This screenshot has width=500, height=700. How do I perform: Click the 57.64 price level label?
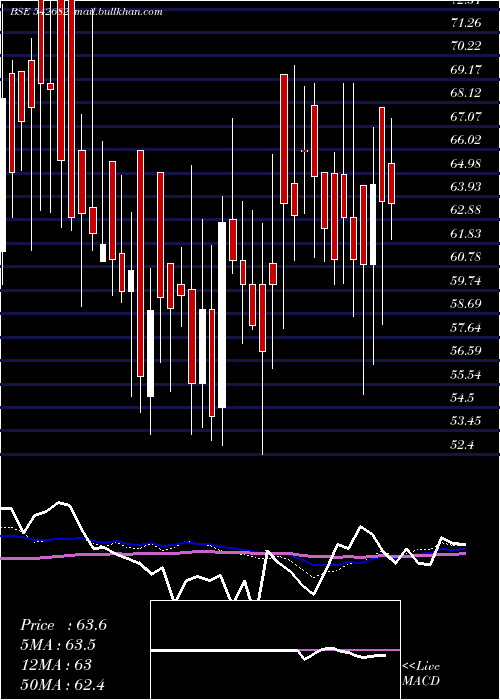[466, 327]
